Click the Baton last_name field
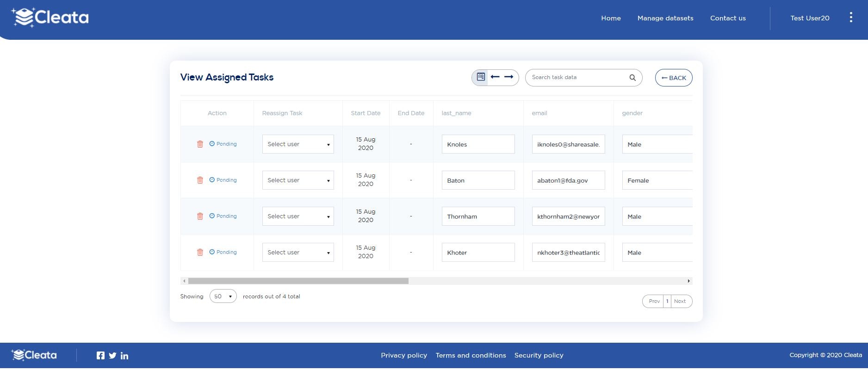868x370 pixels. click(478, 180)
